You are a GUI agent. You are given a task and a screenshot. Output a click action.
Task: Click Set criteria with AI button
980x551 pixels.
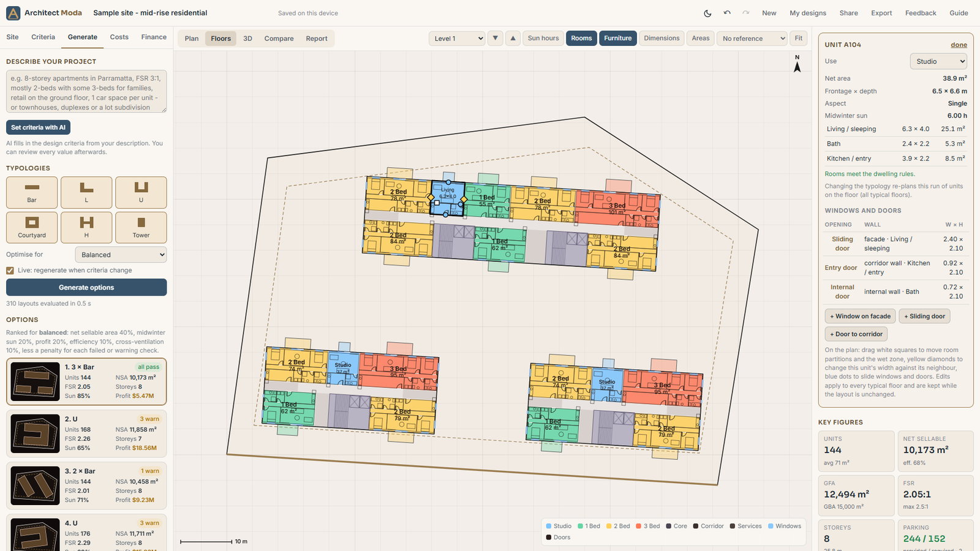[x=38, y=127]
